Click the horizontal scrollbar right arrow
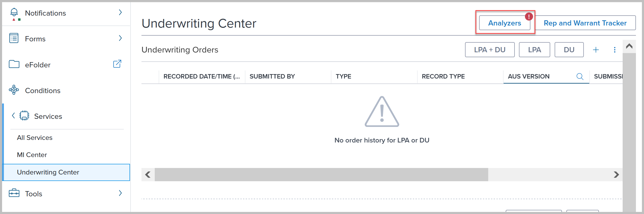 616,174
